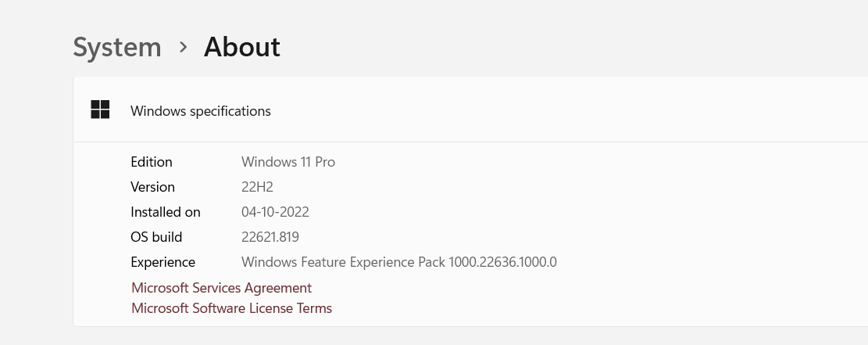Collapse the Windows specifications section header
This screenshot has height=345, width=868.
click(x=470, y=110)
